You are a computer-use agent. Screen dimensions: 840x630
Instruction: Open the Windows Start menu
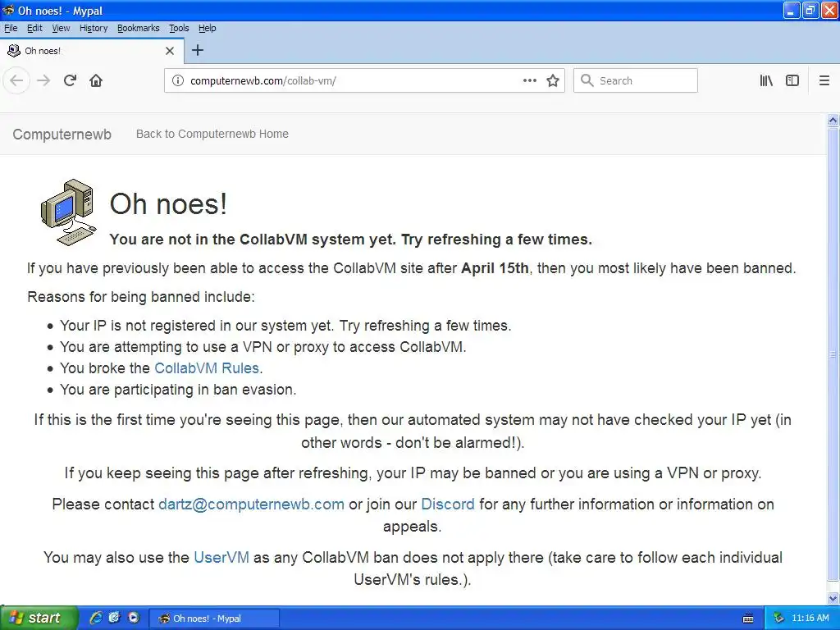(x=38, y=618)
